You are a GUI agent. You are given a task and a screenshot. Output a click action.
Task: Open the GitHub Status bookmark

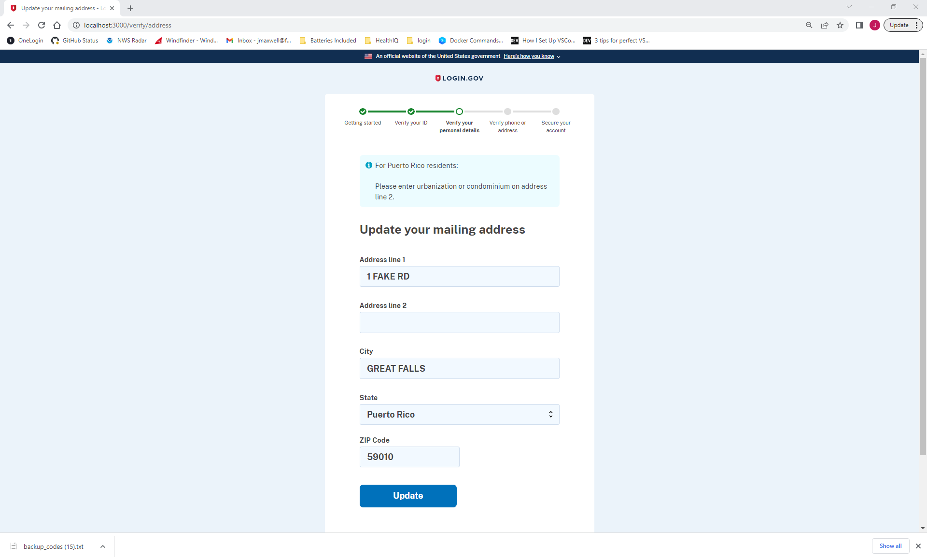click(x=75, y=41)
